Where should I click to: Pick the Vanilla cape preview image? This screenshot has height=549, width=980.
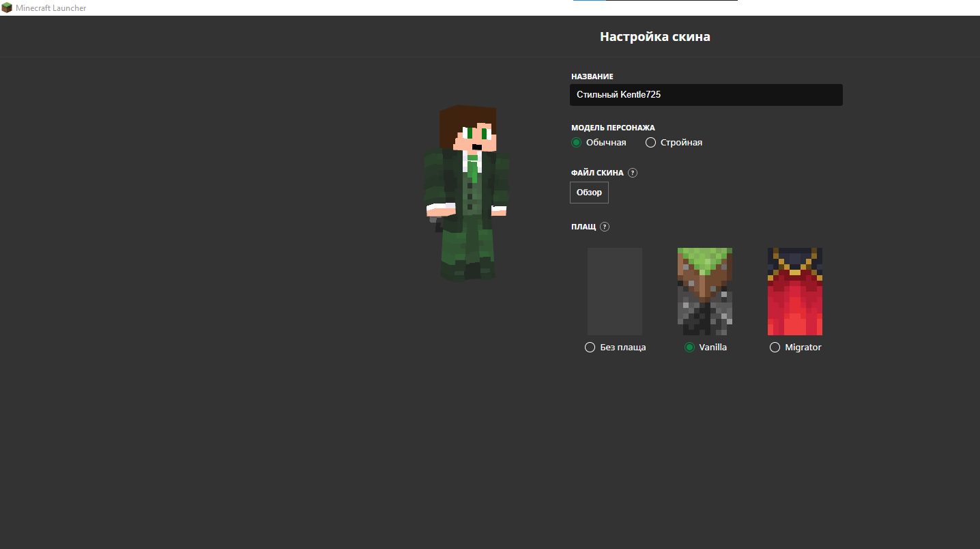point(705,292)
